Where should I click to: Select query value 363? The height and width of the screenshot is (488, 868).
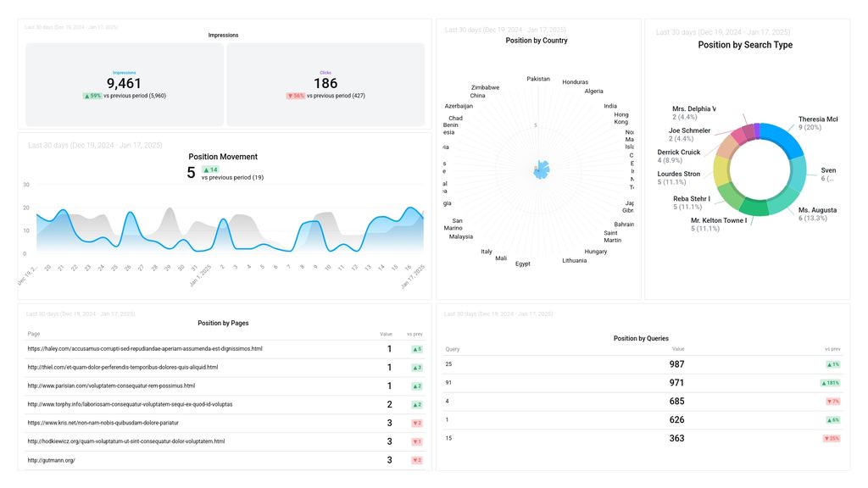point(676,438)
